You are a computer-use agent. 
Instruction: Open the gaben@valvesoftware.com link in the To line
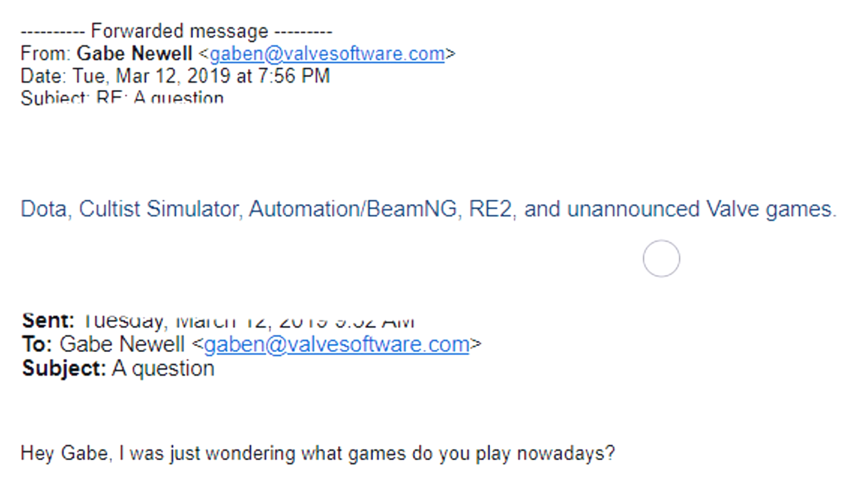[337, 344]
